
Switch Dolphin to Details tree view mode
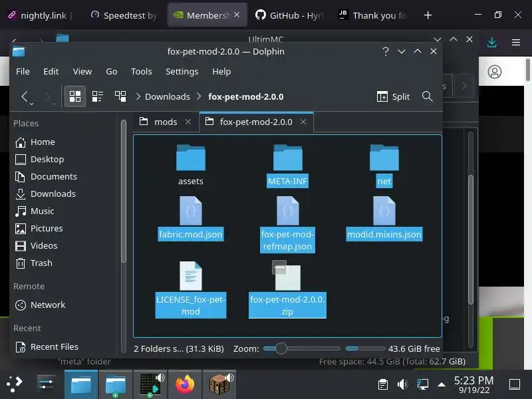click(120, 96)
